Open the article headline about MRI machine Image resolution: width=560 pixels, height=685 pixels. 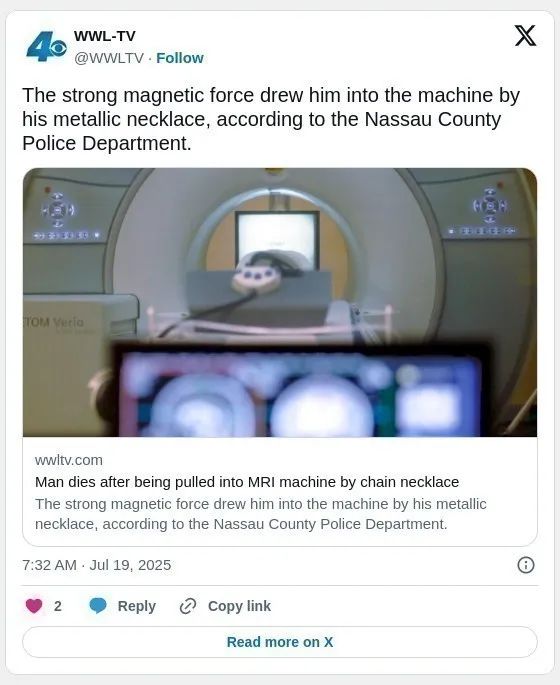pyautogui.click(x=247, y=482)
